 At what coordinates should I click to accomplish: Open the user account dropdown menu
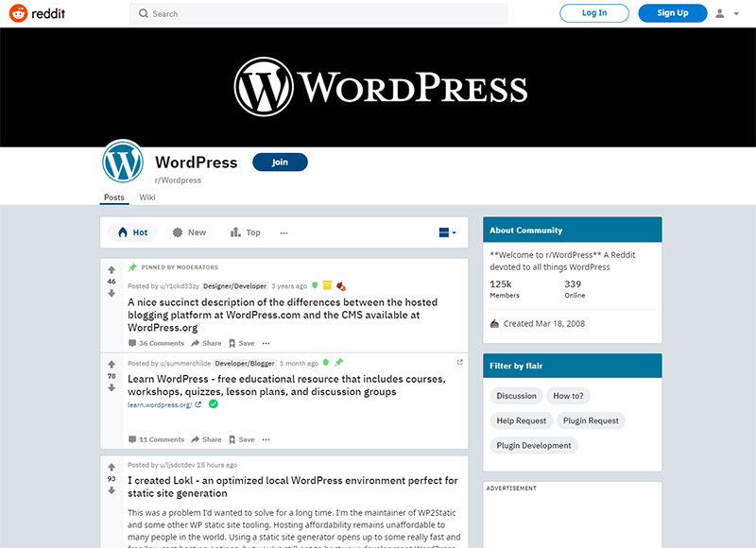tap(736, 13)
